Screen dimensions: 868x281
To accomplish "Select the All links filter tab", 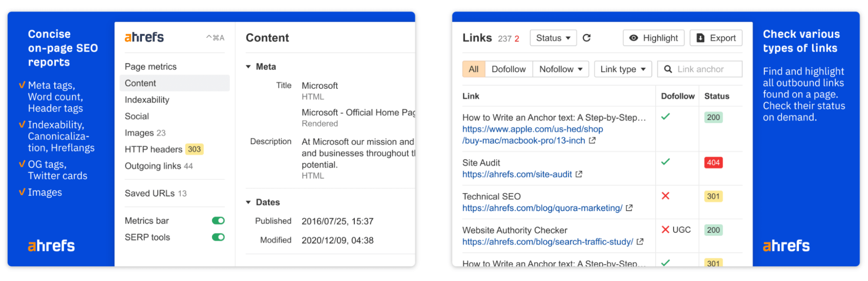I will pos(473,69).
